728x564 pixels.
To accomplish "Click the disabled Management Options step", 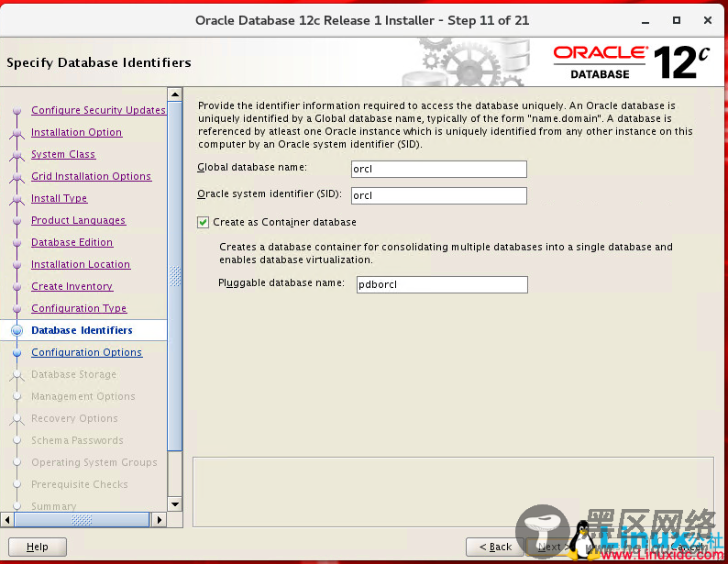I will click(83, 396).
